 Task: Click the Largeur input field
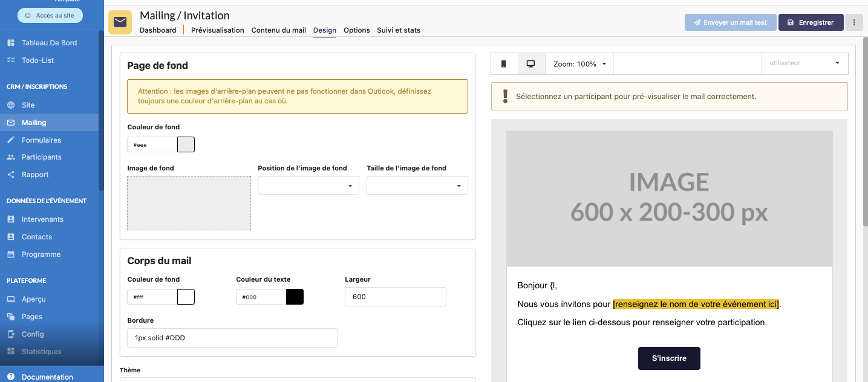395,297
